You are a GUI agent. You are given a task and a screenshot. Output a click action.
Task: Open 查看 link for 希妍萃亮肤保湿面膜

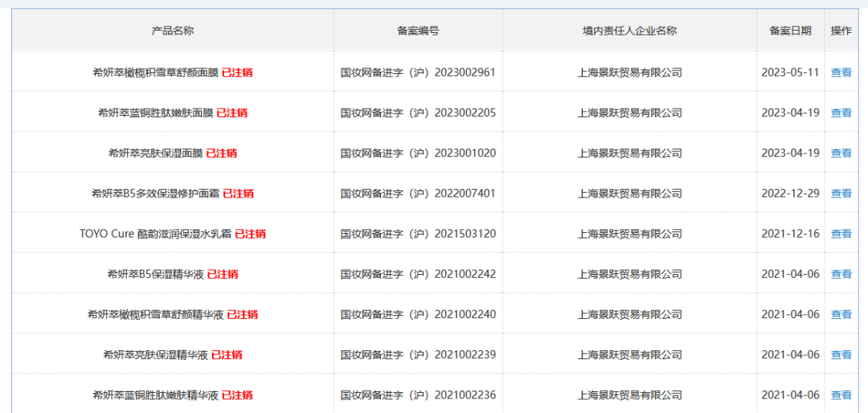[841, 153]
